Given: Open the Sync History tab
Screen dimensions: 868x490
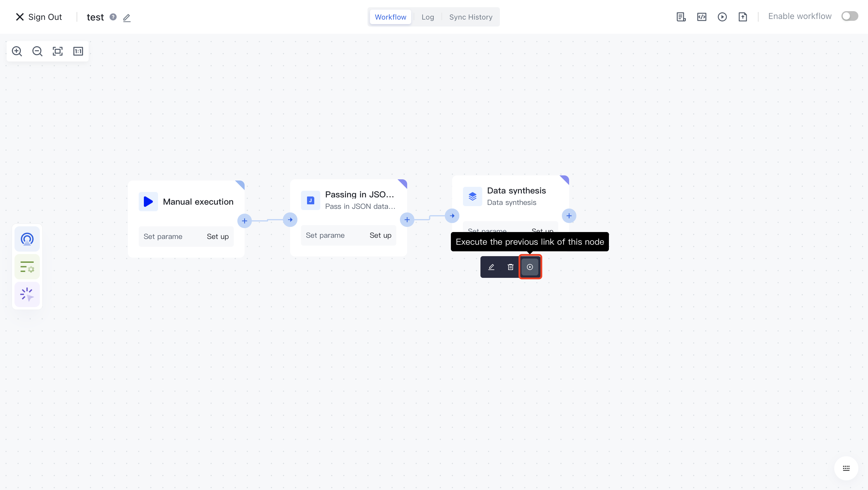Looking at the screenshot, I should pyautogui.click(x=470, y=17).
